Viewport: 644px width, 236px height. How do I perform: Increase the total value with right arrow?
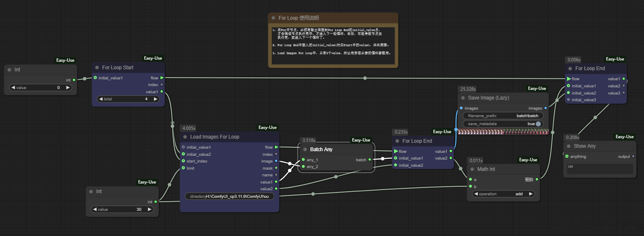[155, 99]
